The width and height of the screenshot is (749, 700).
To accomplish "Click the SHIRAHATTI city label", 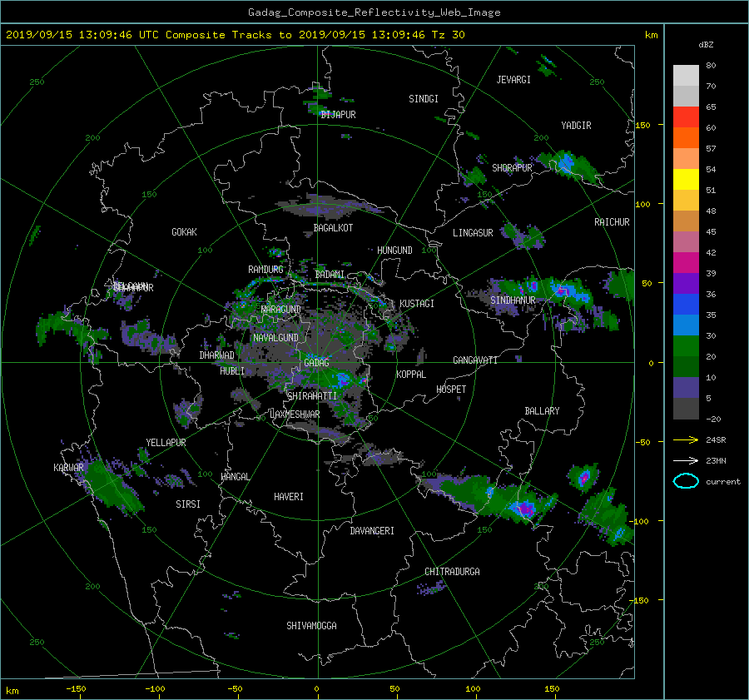I will point(312,396).
